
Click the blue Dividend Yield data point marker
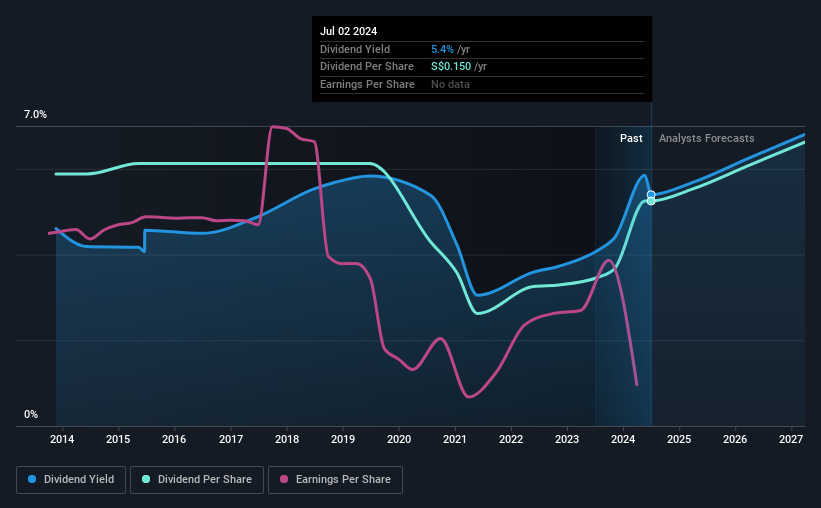651,195
